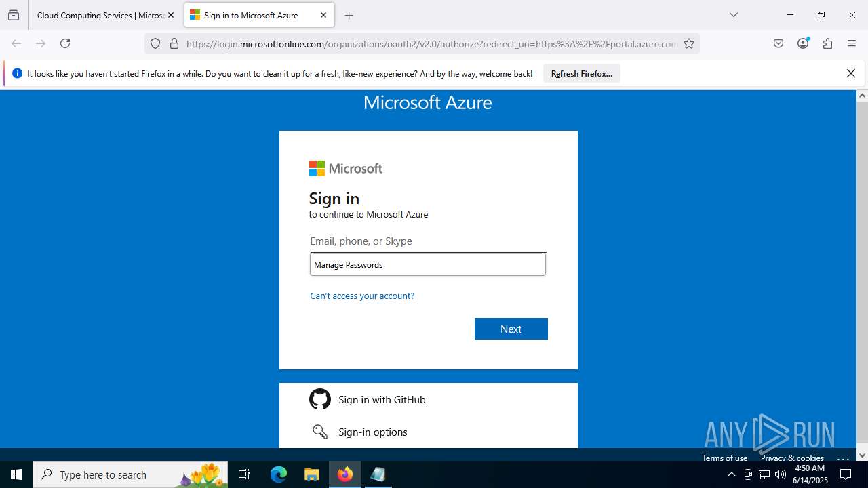868x488 pixels.
Task: Go forward one page
Action: pyautogui.click(x=41, y=43)
